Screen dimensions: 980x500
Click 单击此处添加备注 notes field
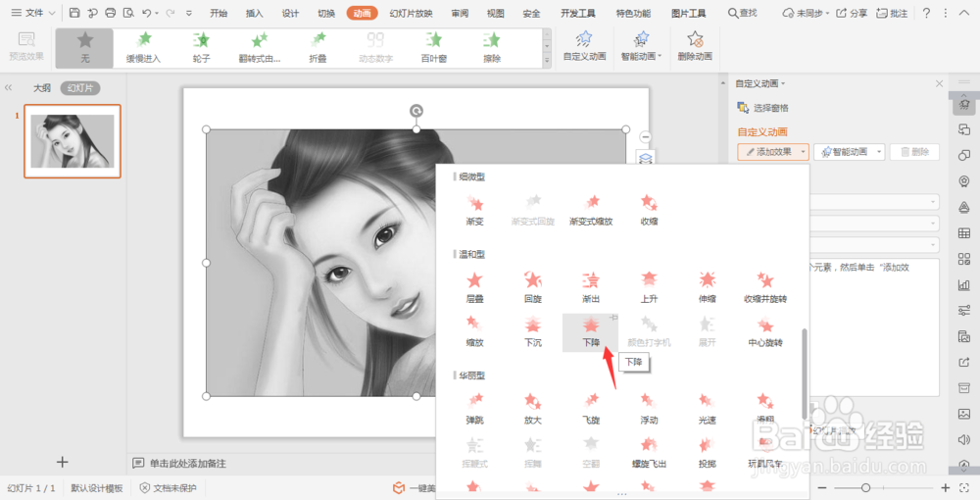187,463
